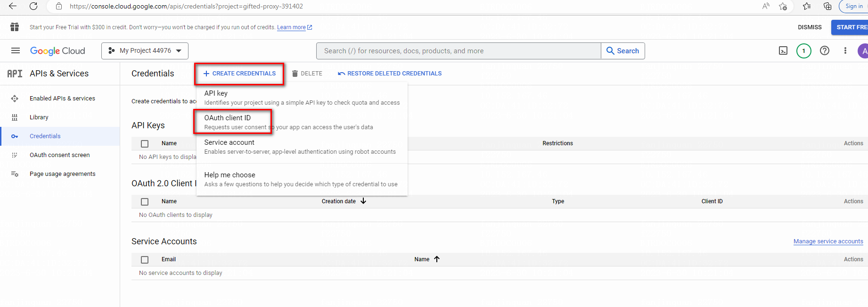Go to OAuth consent screen page
Image resolution: width=868 pixels, height=307 pixels.
59,155
